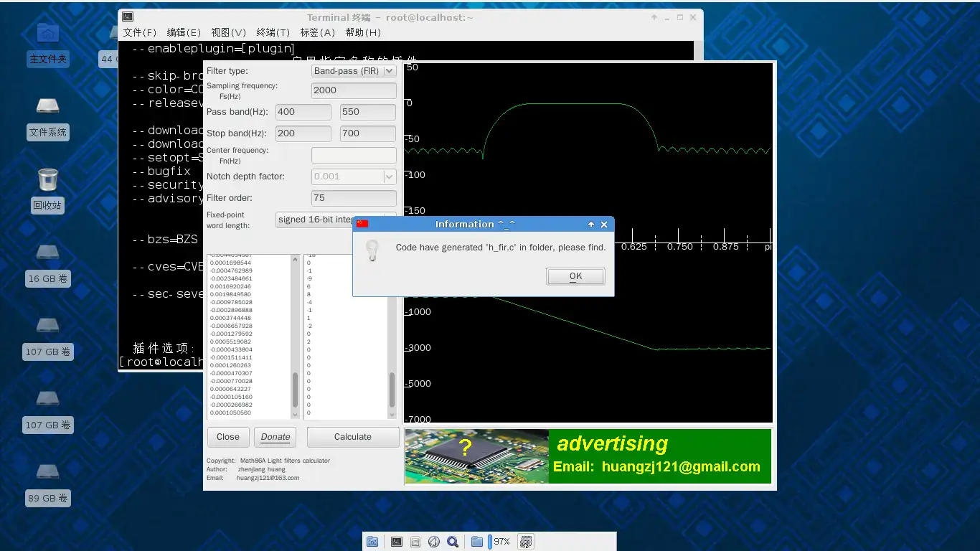The width and height of the screenshot is (980, 551).
Task: Click the float coefficients list scroll-down arrow
Action: point(295,414)
